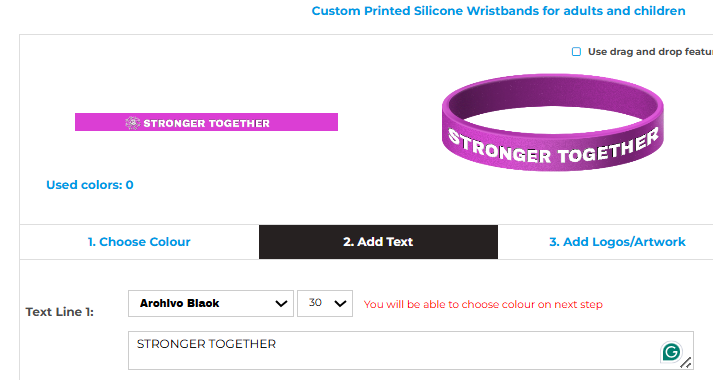The width and height of the screenshot is (713, 380).
Task: Select the 2. Add Text tab
Action: pyautogui.click(x=378, y=242)
